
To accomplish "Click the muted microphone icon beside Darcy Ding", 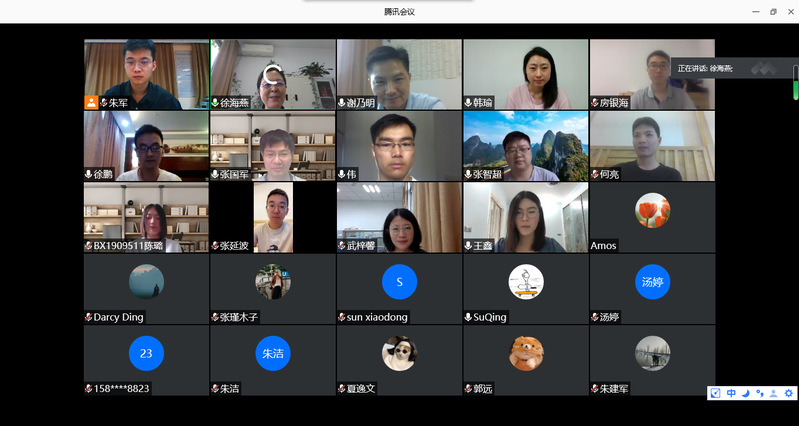I will click(x=89, y=317).
